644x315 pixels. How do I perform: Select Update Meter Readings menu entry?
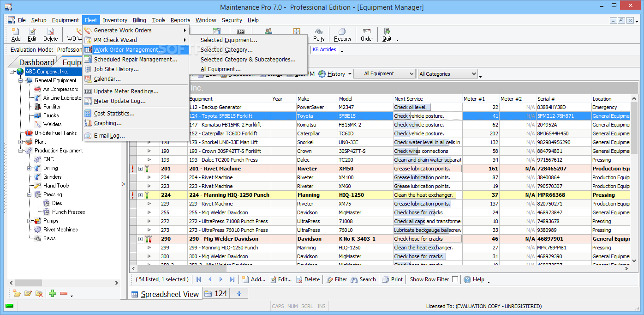point(126,91)
